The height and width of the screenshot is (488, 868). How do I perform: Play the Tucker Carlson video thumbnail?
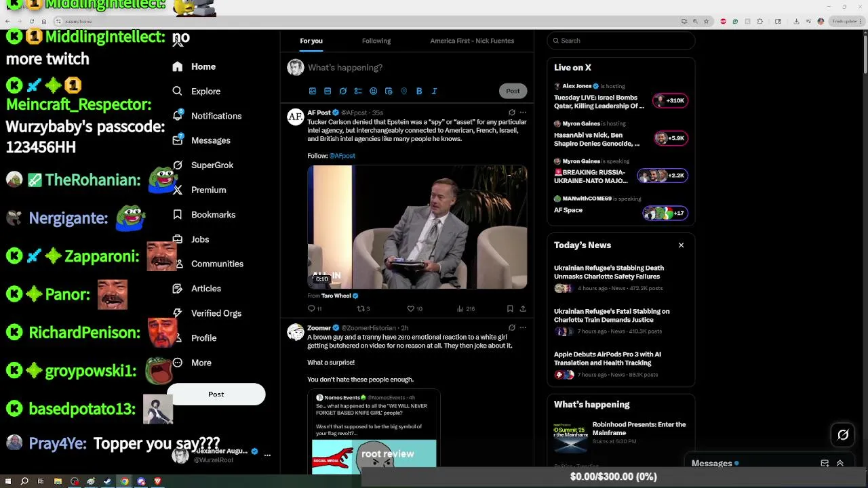pyautogui.click(x=417, y=227)
